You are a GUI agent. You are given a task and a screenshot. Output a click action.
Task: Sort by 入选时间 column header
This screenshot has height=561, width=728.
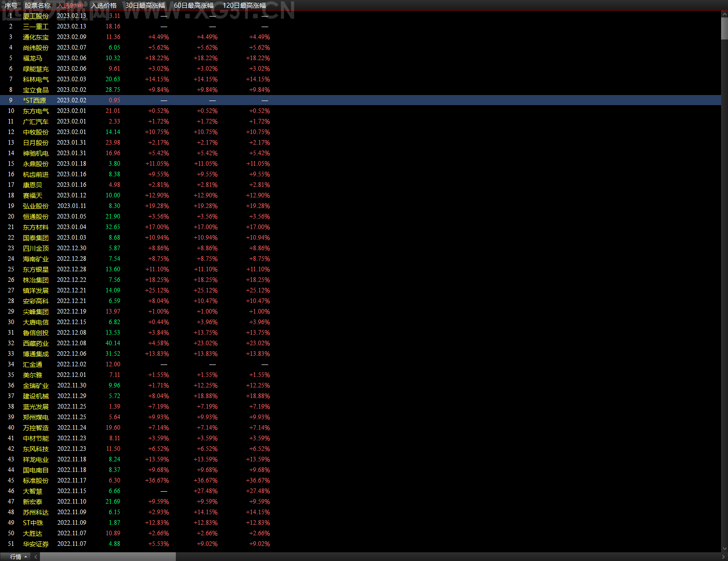pyautogui.click(x=70, y=6)
